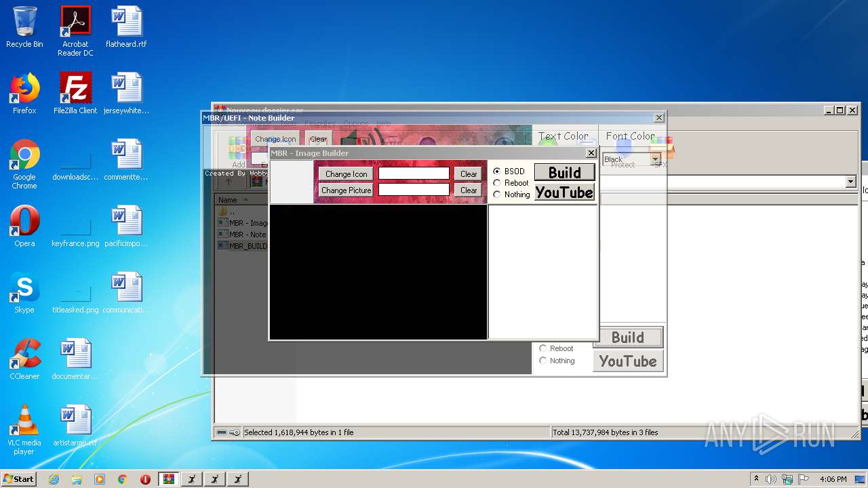Launch Firefox from the desktop
Viewport: 868px width, 488px height.
24,94
